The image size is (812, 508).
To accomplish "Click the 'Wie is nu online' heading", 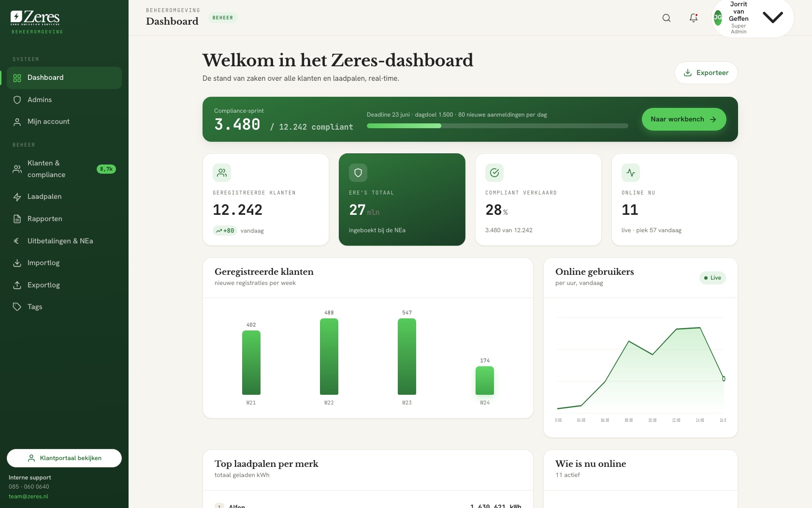I will pyautogui.click(x=591, y=464).
